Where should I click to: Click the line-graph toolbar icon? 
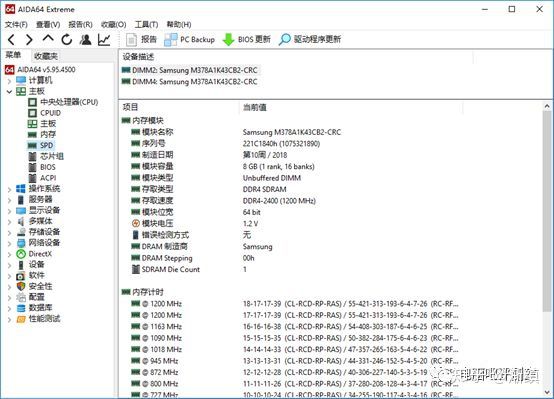pyautogui.click(x=104, y=40)
